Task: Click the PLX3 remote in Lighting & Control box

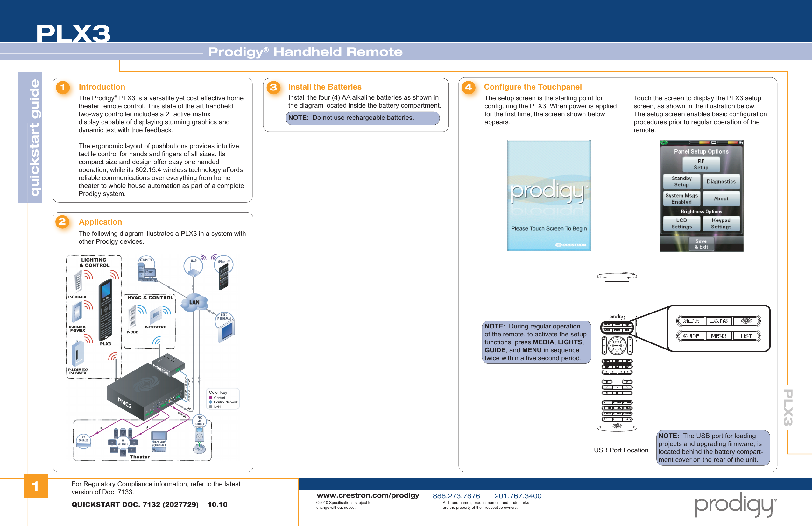Action: pyautogui.click(x=105, y=310)
